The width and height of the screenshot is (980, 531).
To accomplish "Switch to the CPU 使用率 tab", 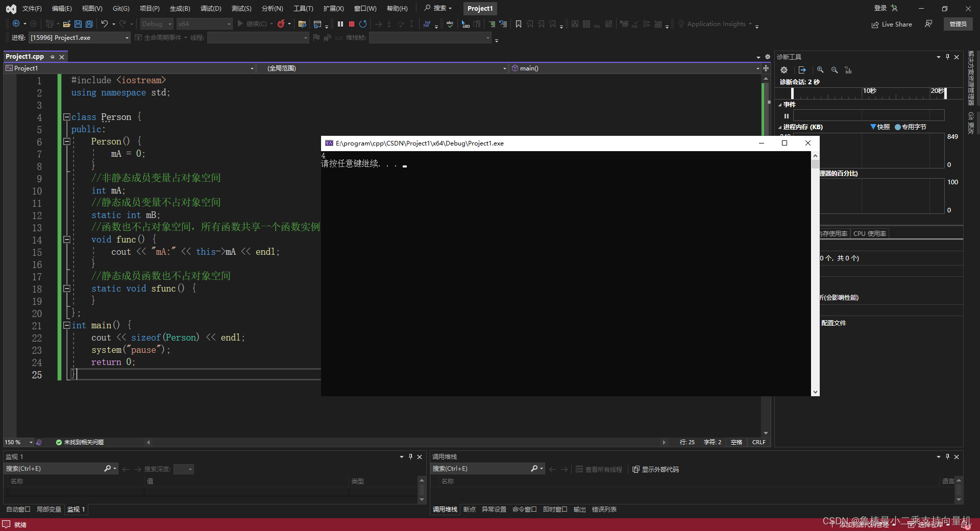I will [x=870, y=233].
